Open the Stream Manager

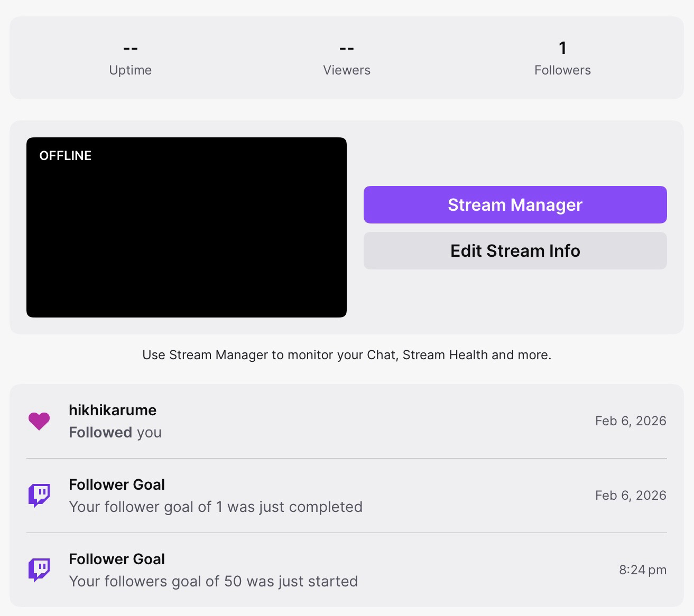coord(515,204)
